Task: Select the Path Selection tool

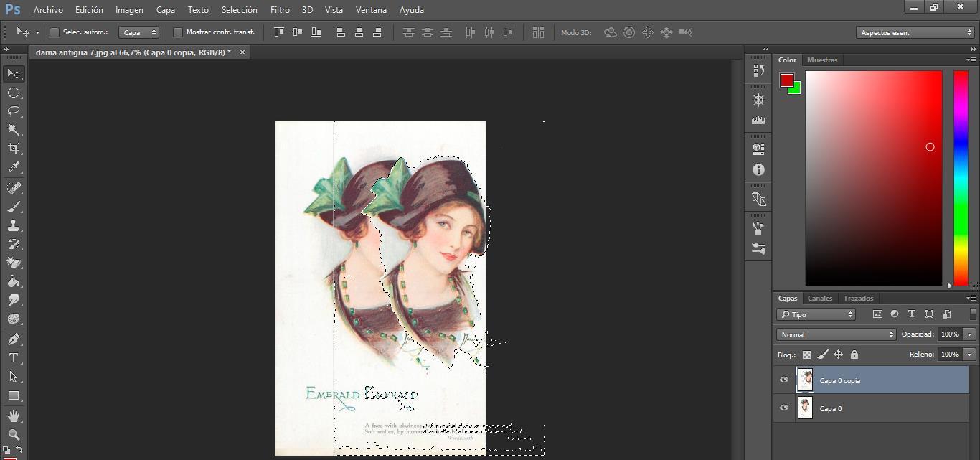Action: click(x=13, y=377)
